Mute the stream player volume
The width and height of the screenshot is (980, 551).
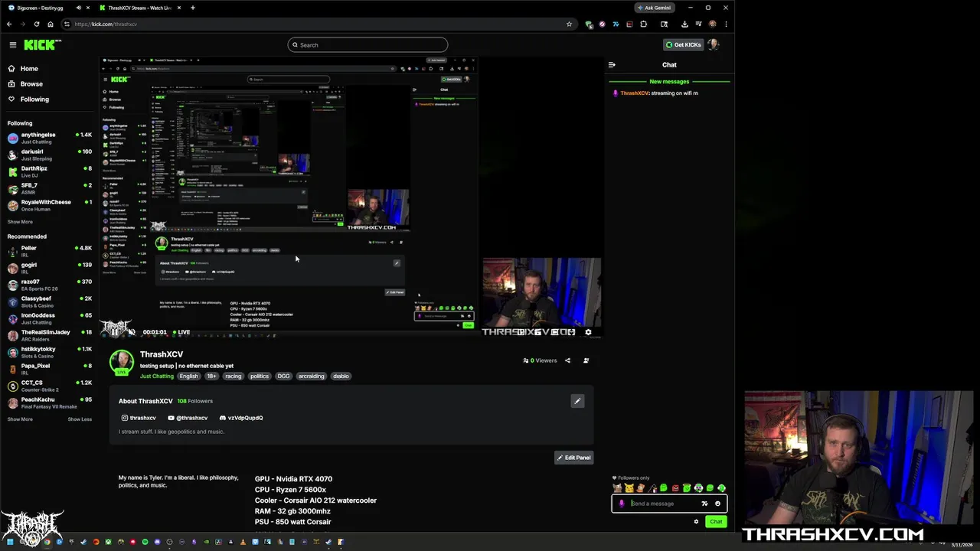pyautogui.click(x=132, y=332)
